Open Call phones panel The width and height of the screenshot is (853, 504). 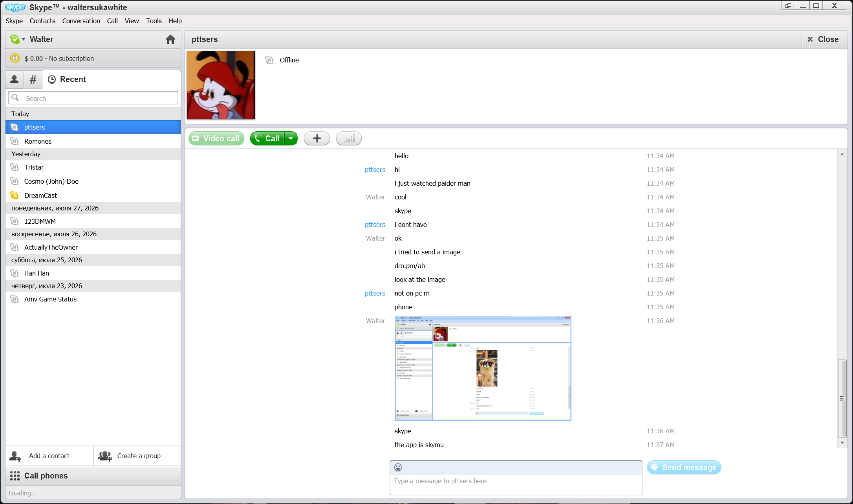point(93,476)
